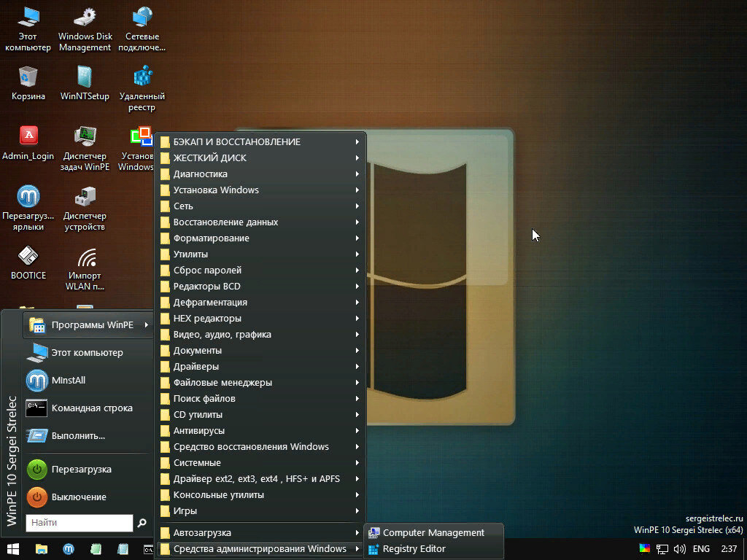Image resolution: width=747 pixels, height=560 pixels.
Task: Open Видео, аудио, графика folder
Action: point(260,334)
